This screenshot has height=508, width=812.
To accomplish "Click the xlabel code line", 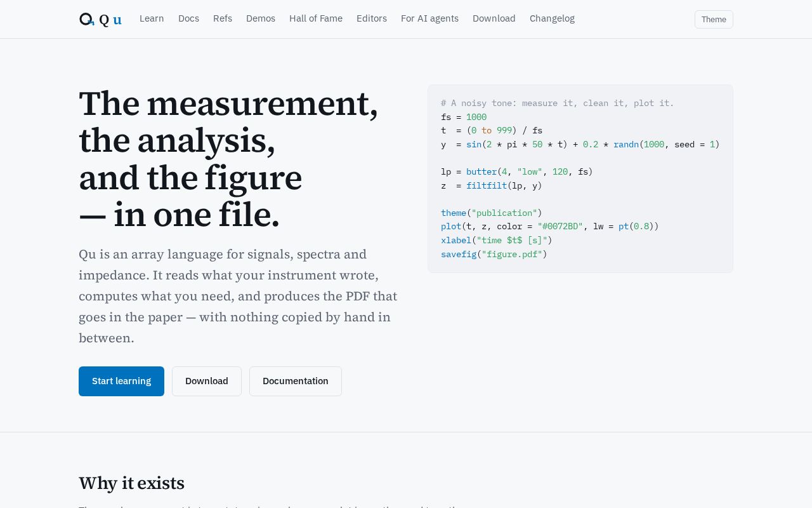I will point(497,240).
